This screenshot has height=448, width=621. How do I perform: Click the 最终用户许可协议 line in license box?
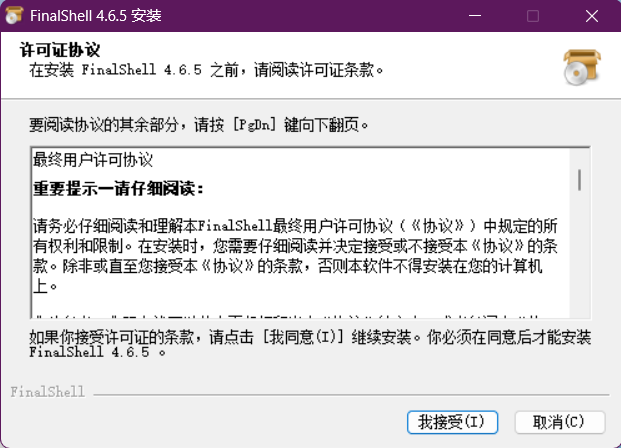coord(93,160)
